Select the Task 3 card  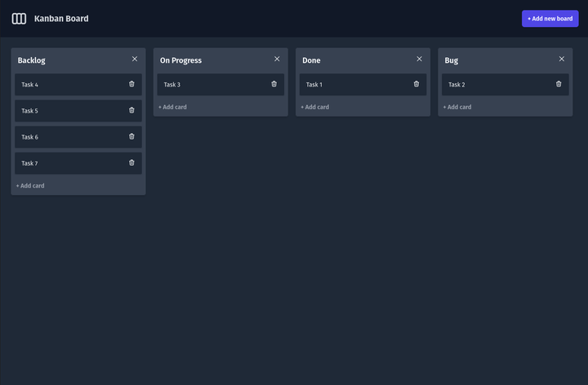pos(220,84)
